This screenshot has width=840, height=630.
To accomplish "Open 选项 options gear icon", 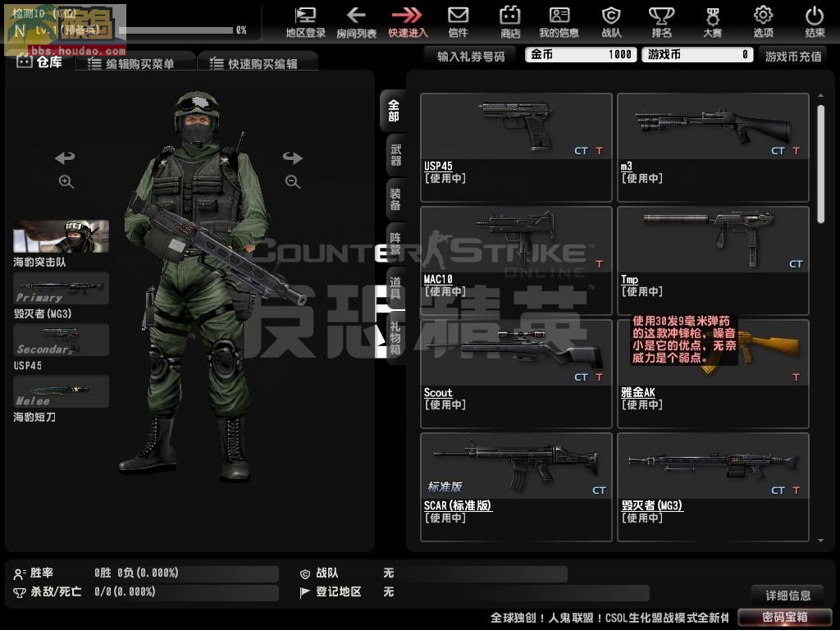I will coord(763,22).
